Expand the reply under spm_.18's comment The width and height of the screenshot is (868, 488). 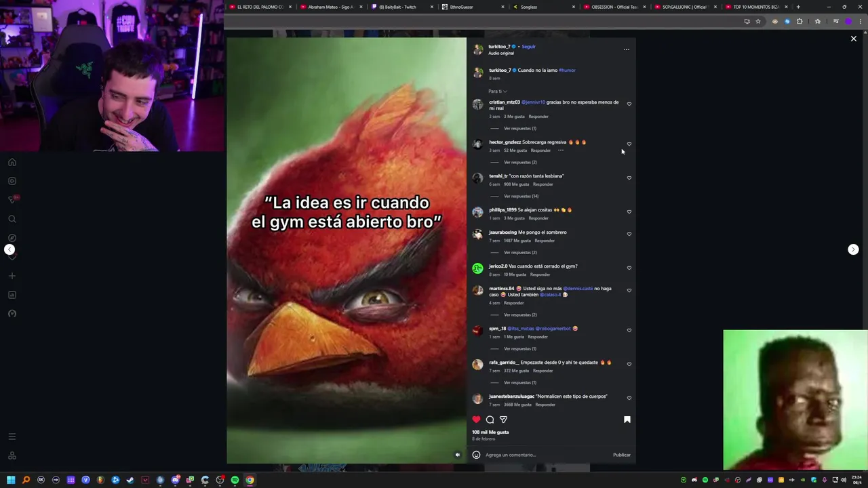coord(519,348)
